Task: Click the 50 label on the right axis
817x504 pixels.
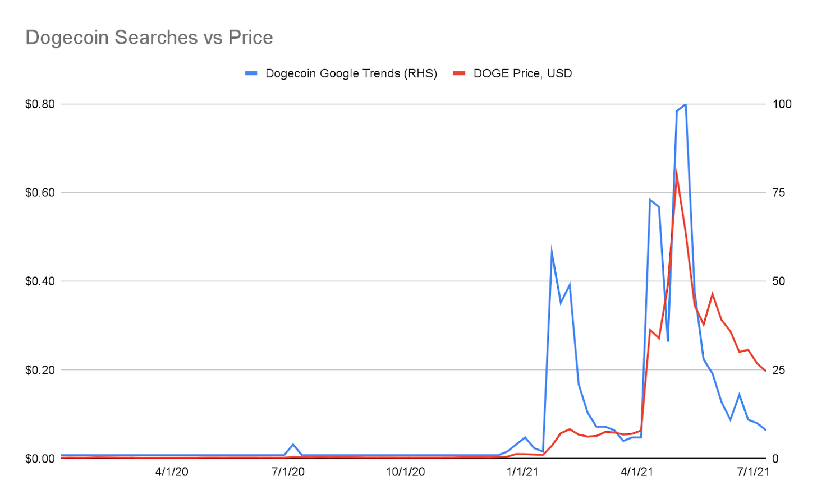Action: 779,281
